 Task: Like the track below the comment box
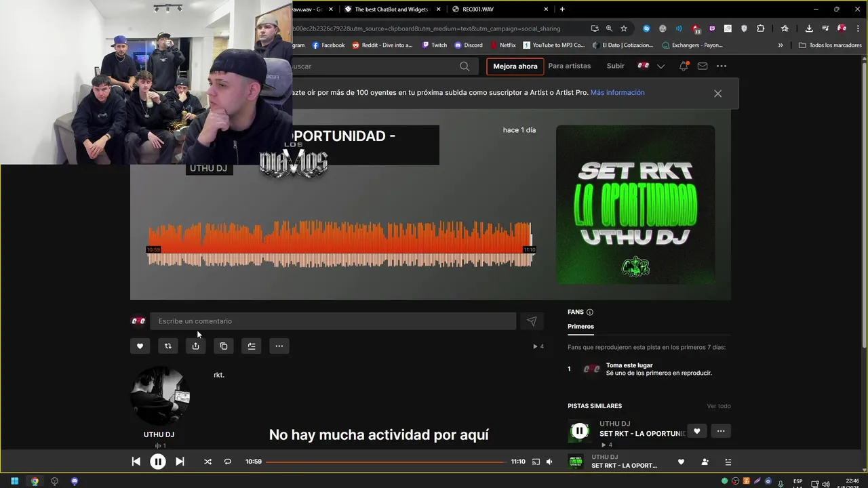click(140, 346)
